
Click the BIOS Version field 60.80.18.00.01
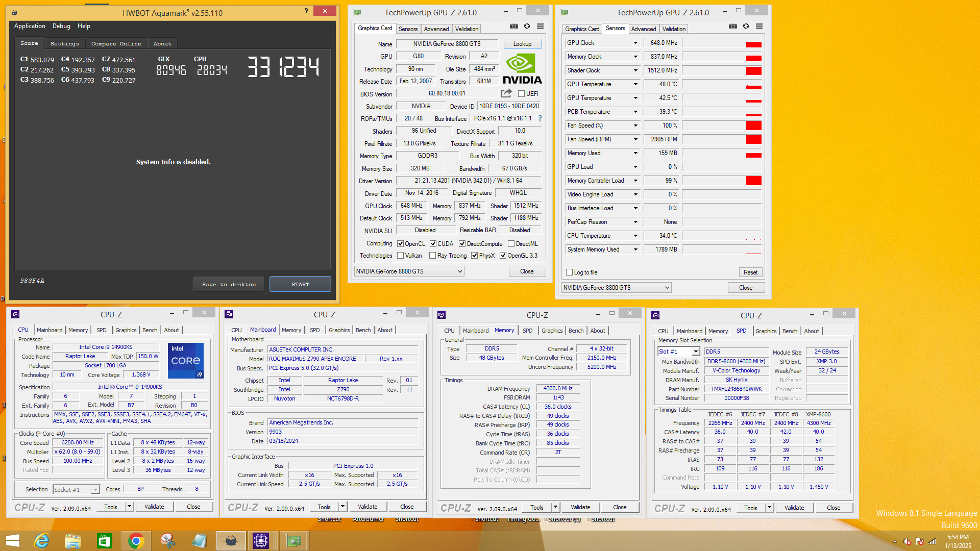447,93
